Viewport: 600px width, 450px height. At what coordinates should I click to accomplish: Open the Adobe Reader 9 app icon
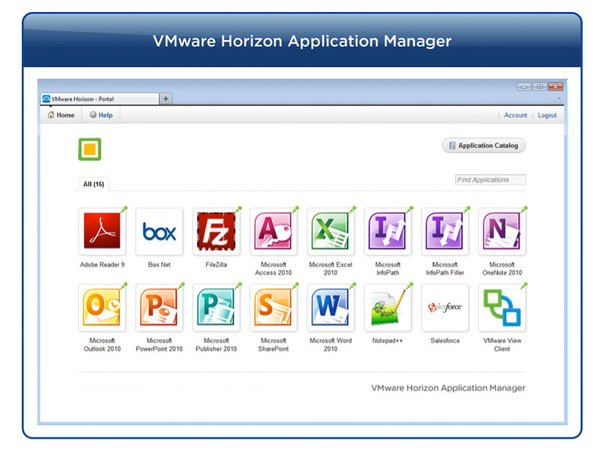pos(102,232)
